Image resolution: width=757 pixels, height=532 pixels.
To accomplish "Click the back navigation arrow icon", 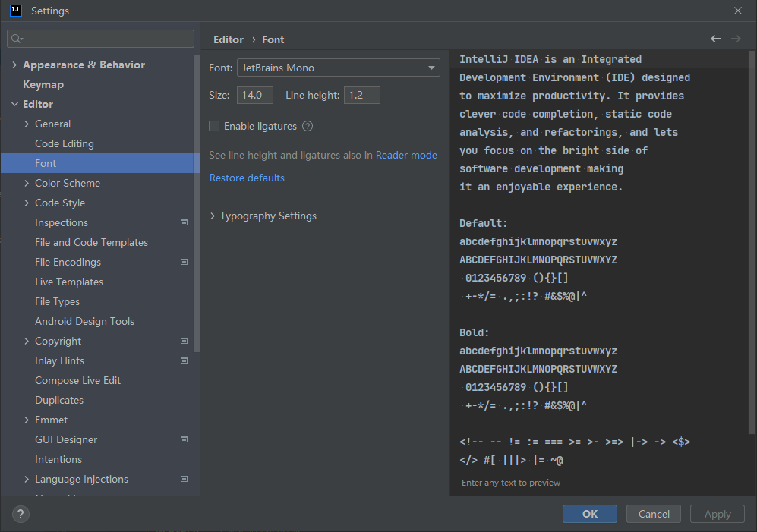I will (715, 39).
